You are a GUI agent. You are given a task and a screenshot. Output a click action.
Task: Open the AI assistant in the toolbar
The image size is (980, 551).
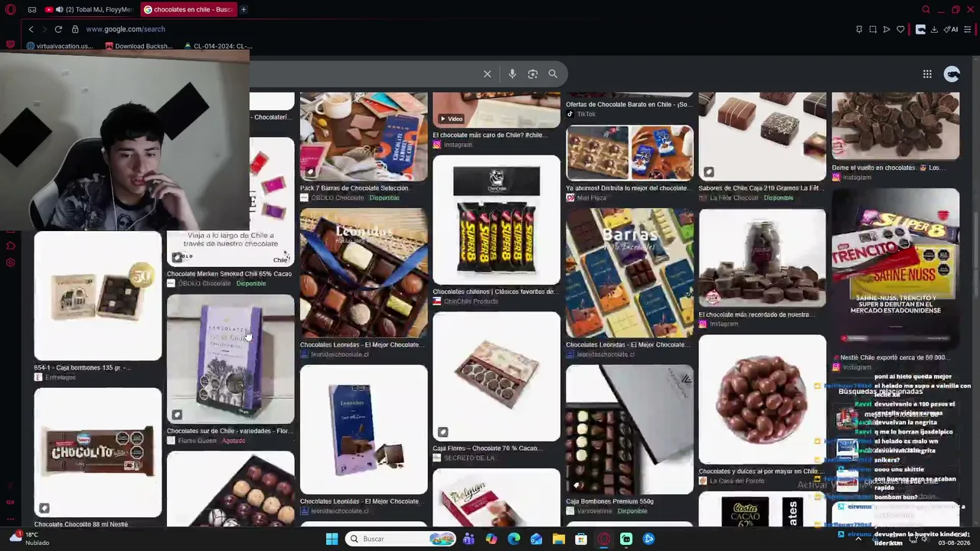[x=951, y=29]
